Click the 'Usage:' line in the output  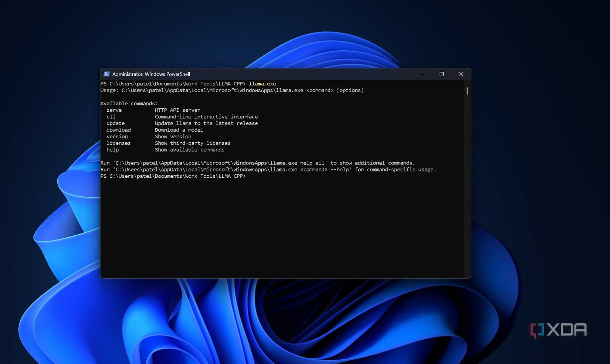coord(232,91)
